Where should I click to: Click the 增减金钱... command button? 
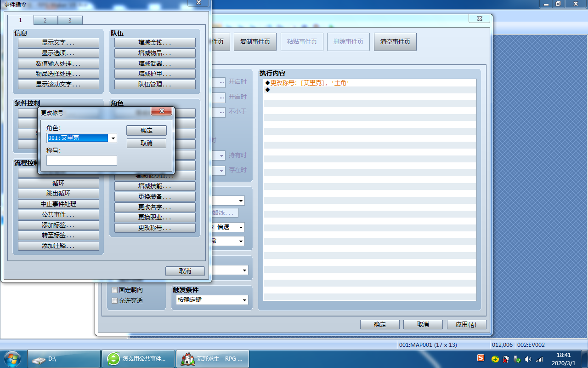[155, 43]
